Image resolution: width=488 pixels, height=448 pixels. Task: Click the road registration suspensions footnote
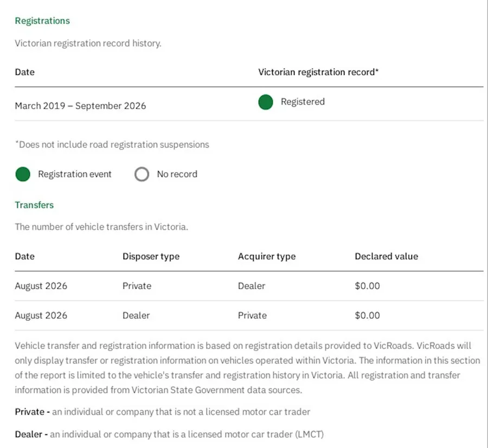point(112,145)
